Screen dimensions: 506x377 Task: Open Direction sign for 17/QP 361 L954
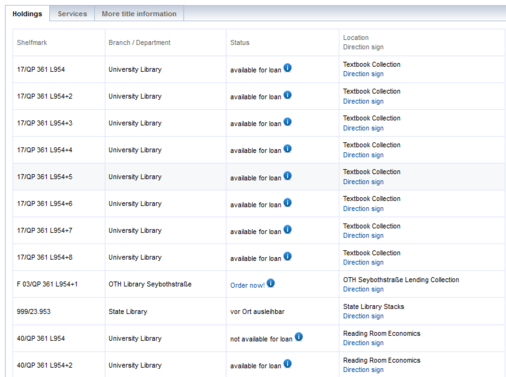coord(363,74)
